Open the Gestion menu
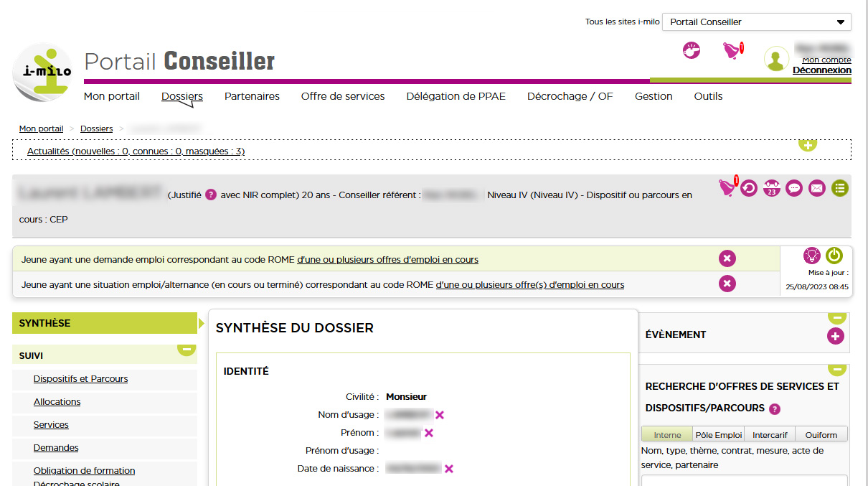Screen dimensions: 868x486 (x=654, y=96)
